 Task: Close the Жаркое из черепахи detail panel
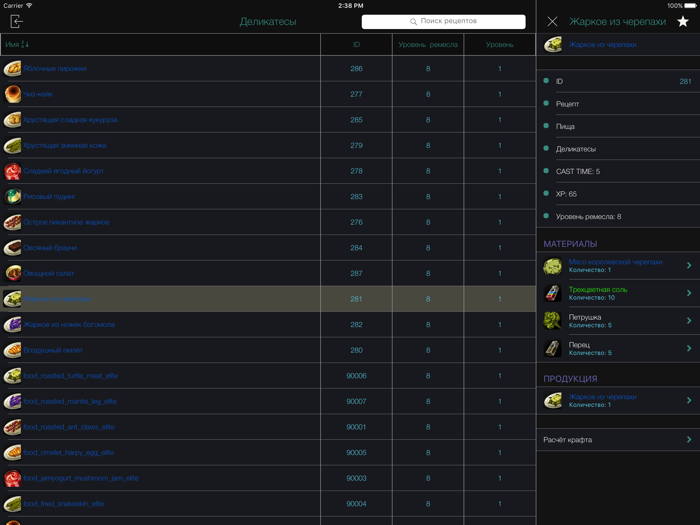point(552,21)
